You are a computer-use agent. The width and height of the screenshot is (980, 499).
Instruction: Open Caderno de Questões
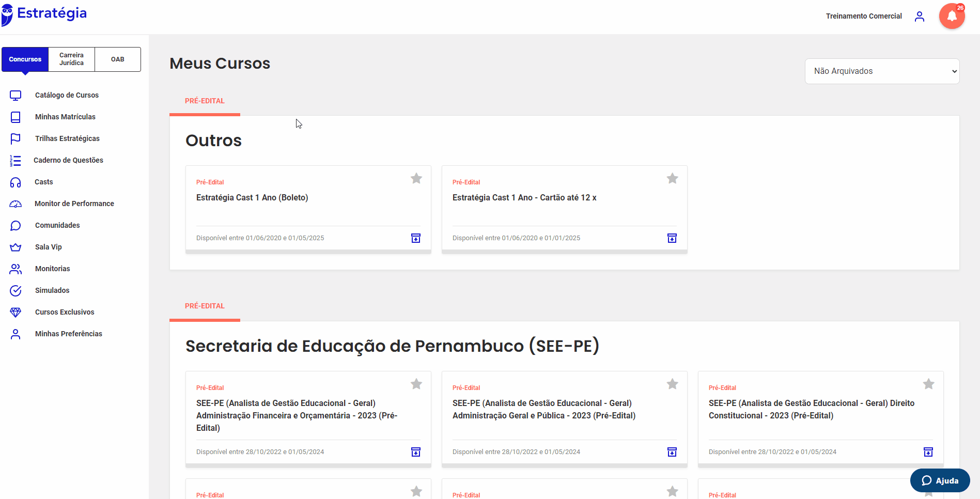[x=68, y=161]
